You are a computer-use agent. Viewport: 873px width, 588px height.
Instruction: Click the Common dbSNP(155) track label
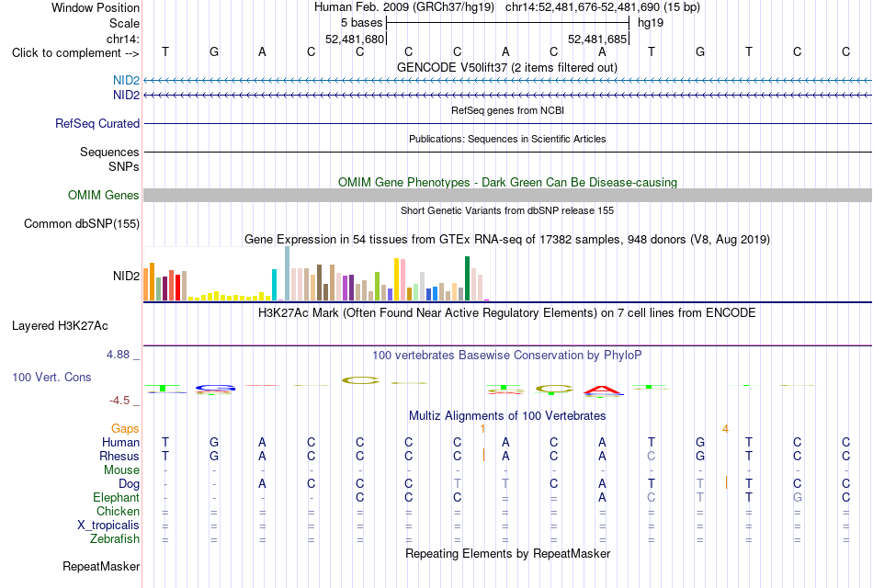tap(81, 224)
